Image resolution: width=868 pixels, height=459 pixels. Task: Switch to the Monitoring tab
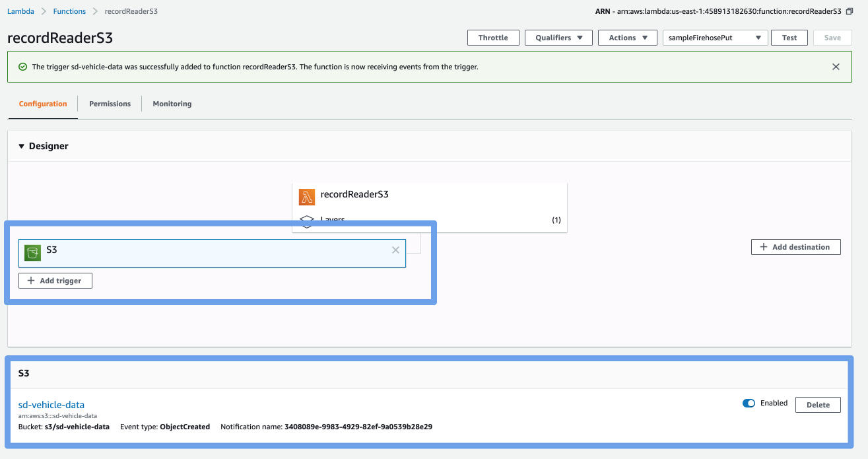click(x=172, y=104)
